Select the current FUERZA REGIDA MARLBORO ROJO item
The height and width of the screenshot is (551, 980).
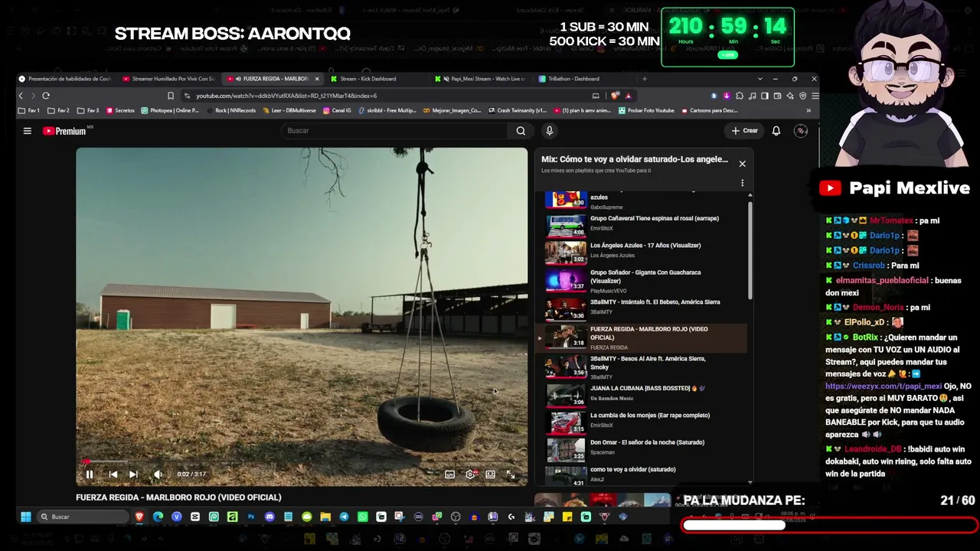click(643, 337)
